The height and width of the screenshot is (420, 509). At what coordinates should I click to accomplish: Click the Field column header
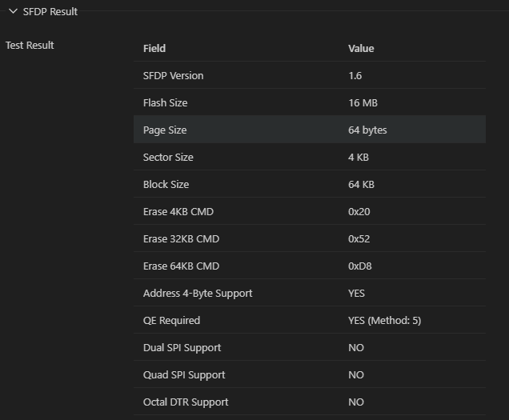pyautogui.click(x=154, y=48)
